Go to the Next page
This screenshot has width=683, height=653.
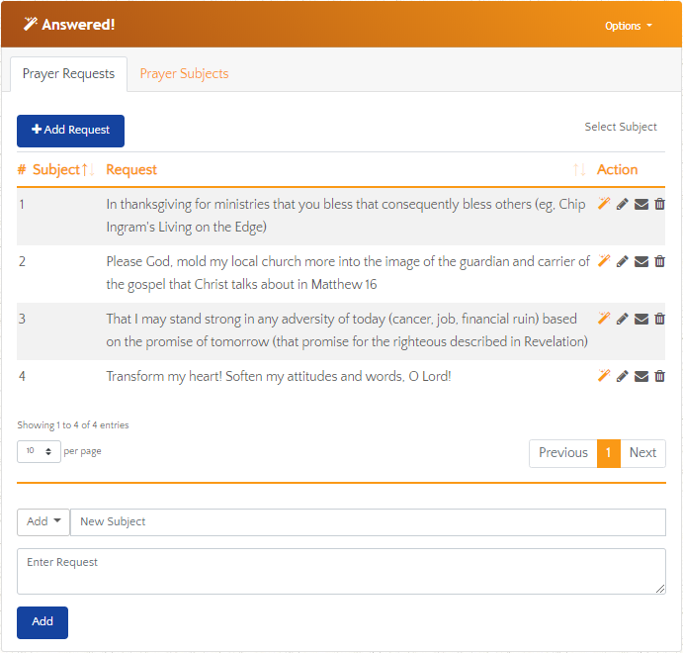coord(643,453)
